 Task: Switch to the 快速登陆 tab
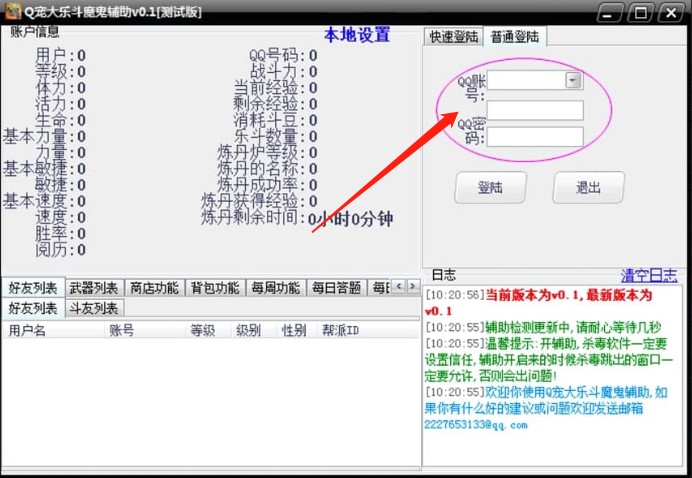click(x=454, y=37)
